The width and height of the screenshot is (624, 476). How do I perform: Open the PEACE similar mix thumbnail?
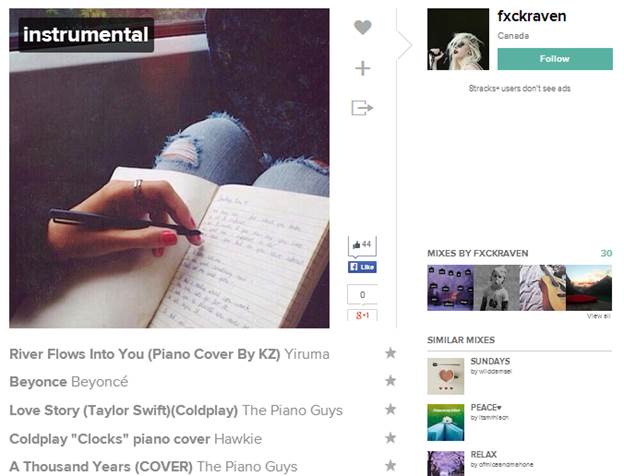click(x=446, y=422)
